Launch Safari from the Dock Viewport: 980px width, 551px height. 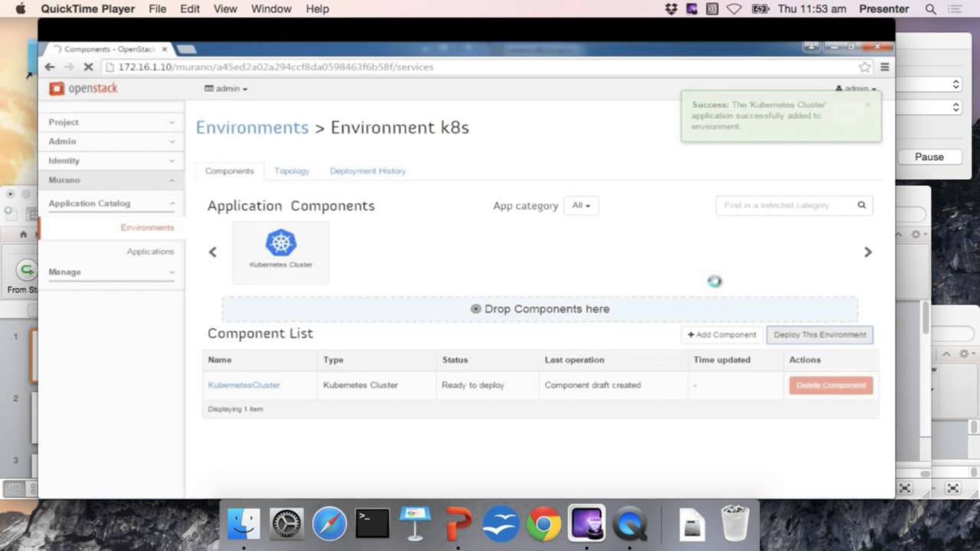coord(329,524)
